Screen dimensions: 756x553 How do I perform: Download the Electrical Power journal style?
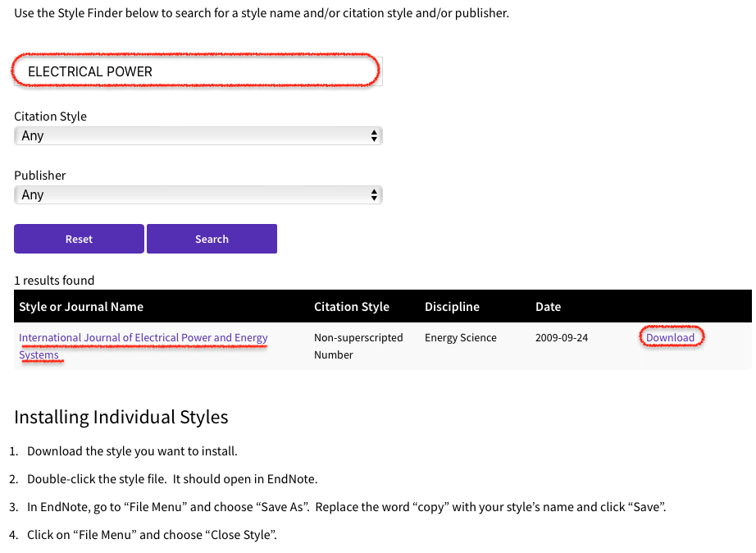[670, 337]
